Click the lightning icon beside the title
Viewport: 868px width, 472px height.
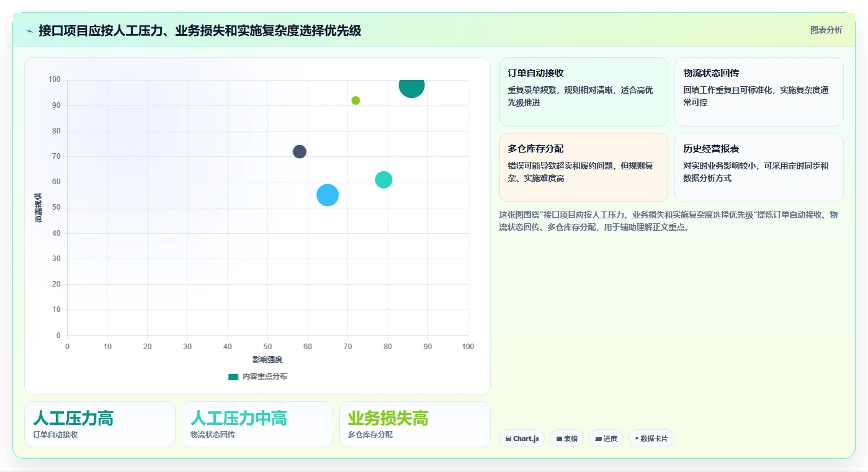click(x=29, y=31)
